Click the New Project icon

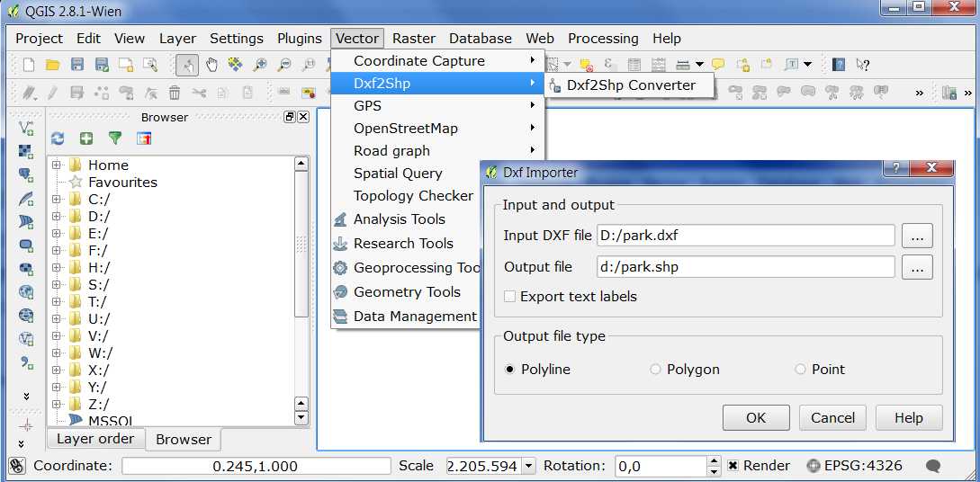click(x=28, y=65)
